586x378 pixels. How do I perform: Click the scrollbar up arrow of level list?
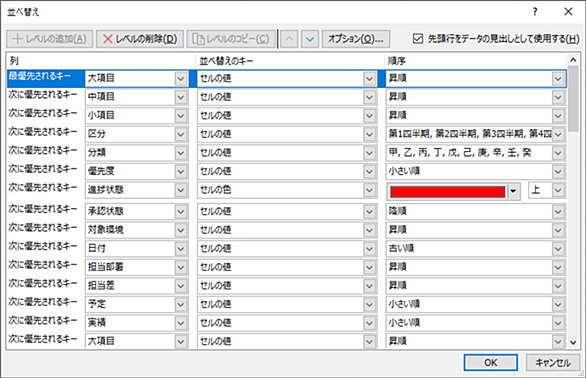tap(573, 60)
